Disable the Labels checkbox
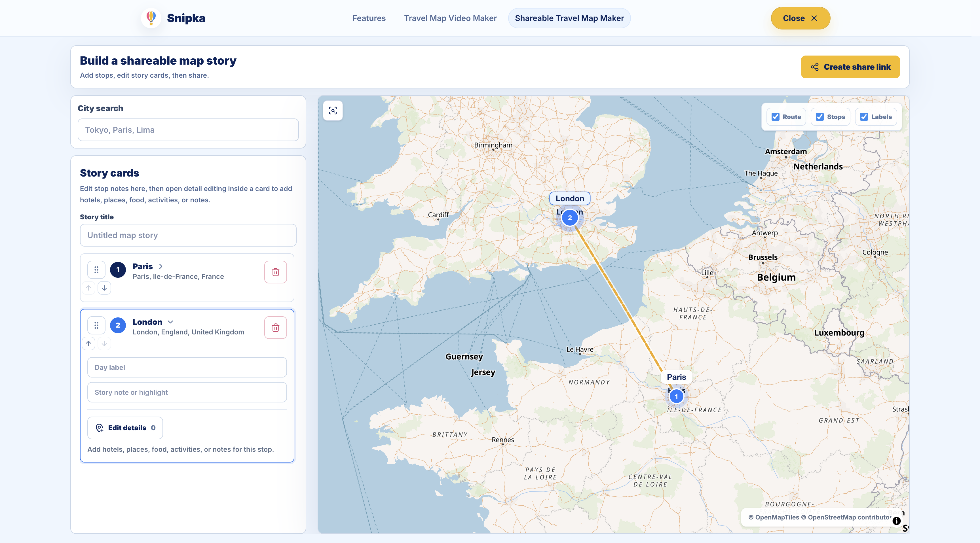980x543 pixels. pos(864,117)
